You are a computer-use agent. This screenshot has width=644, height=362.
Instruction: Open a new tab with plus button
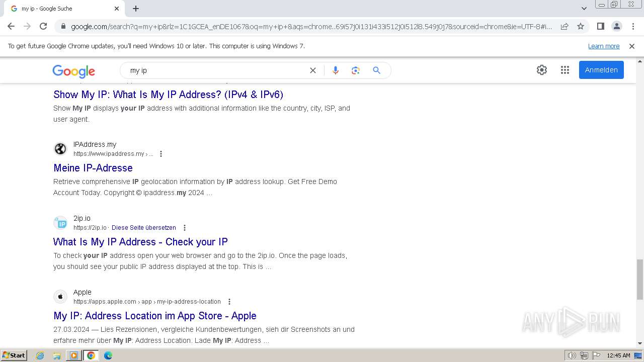pos(136,9)
